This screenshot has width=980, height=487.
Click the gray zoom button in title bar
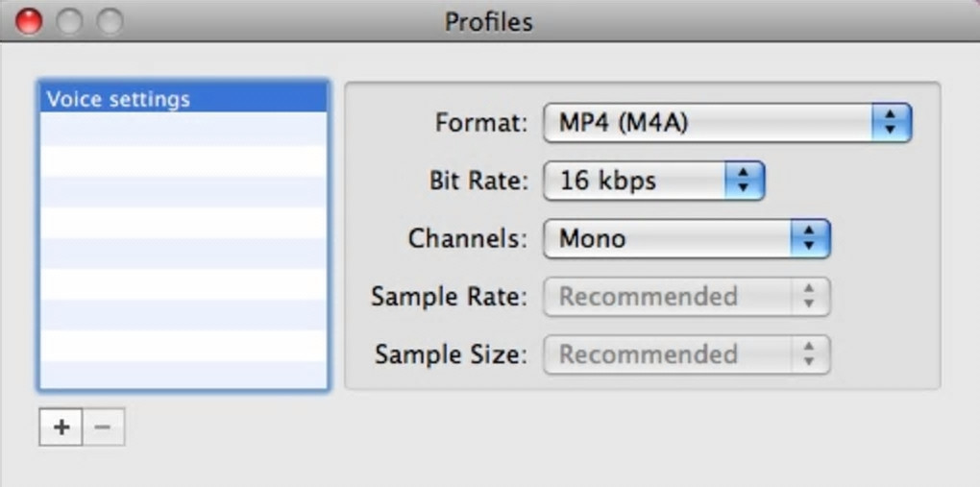pyautogui.click(x=110, y=21)
